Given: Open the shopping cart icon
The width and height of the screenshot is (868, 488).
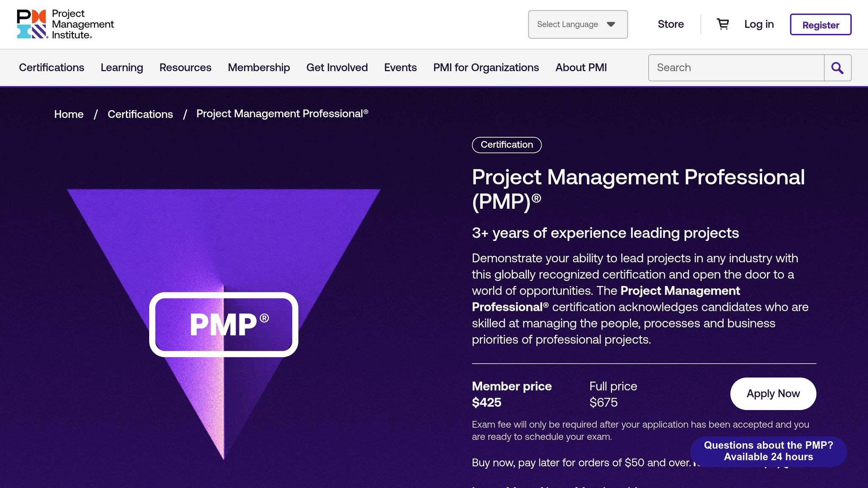Looking at the screenshot, I should point(723,24).
